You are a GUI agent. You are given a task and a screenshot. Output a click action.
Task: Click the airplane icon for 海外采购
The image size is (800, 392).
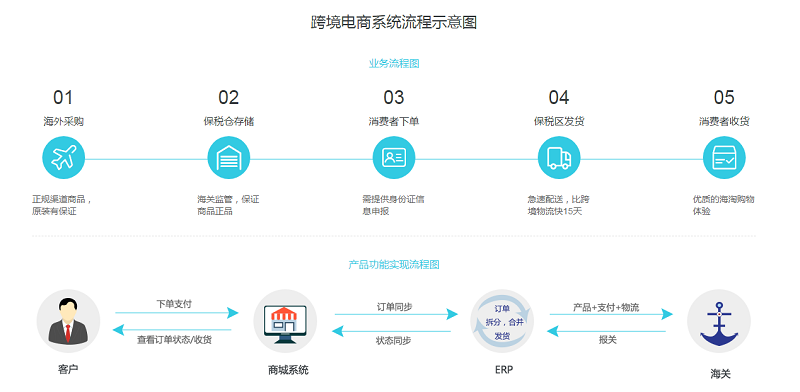[x=63, y=158]
